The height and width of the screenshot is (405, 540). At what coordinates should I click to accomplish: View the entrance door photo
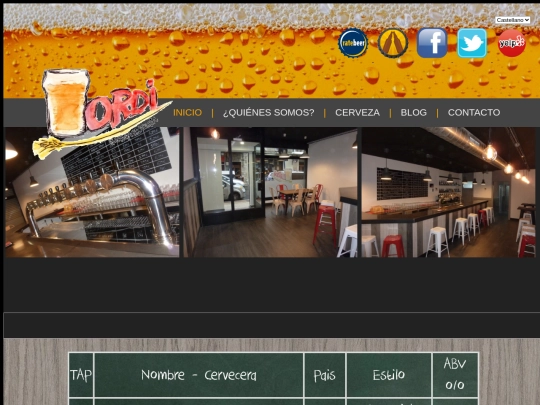[270, 192]
